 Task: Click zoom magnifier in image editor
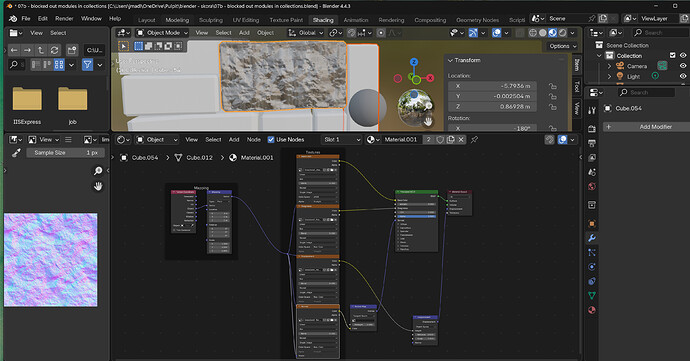pyautogui.click(x=98, y=171)
